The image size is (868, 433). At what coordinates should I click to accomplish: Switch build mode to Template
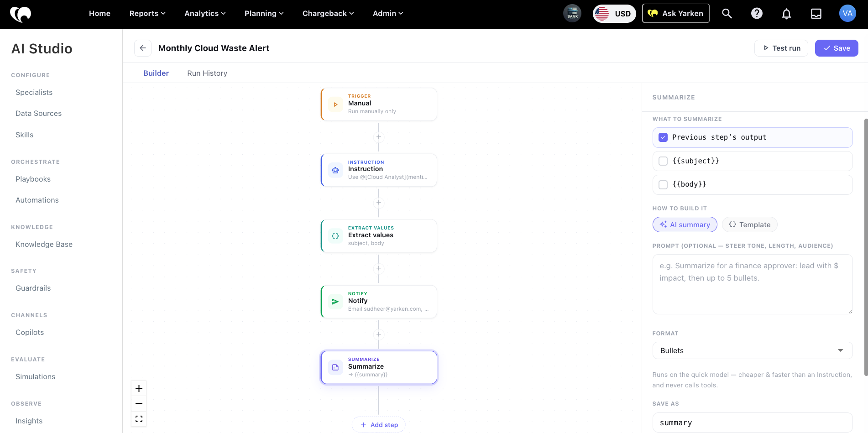(x=749, y=224)
